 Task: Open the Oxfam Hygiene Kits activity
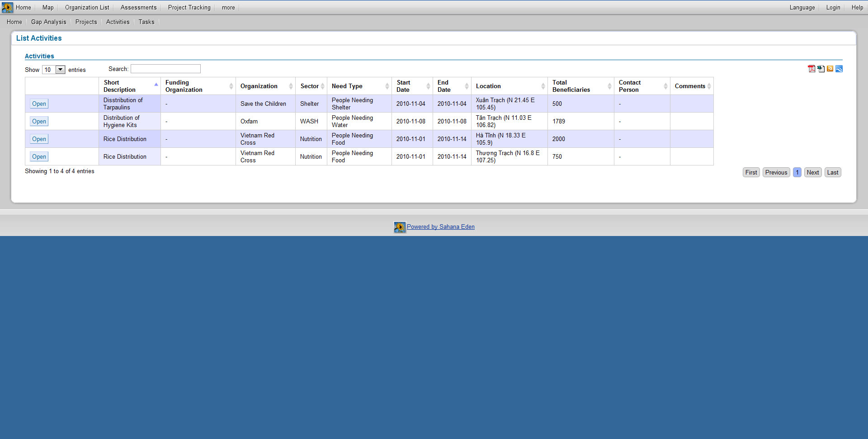tap(39, 121)
